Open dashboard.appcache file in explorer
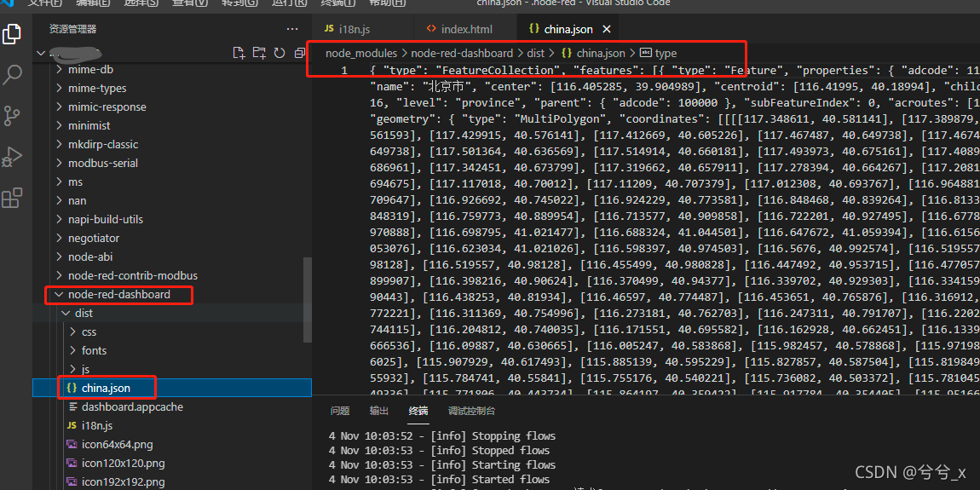The image size is (980, 490). [132, 406]
